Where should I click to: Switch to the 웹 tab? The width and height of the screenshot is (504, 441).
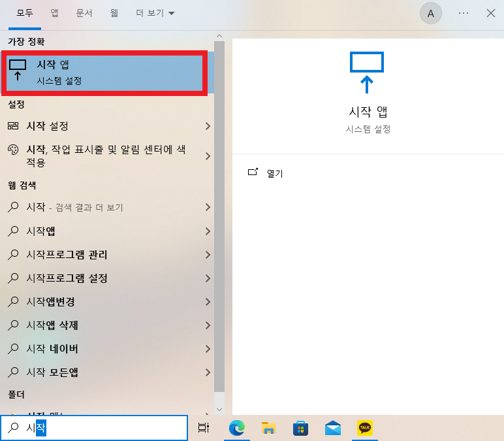[114, 13]
